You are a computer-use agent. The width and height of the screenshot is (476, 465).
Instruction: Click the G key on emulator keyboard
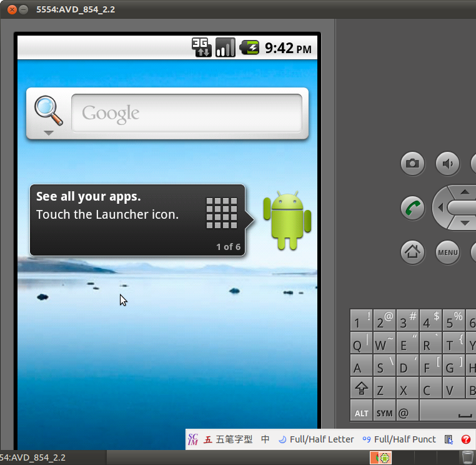click(x=454, y=365)
